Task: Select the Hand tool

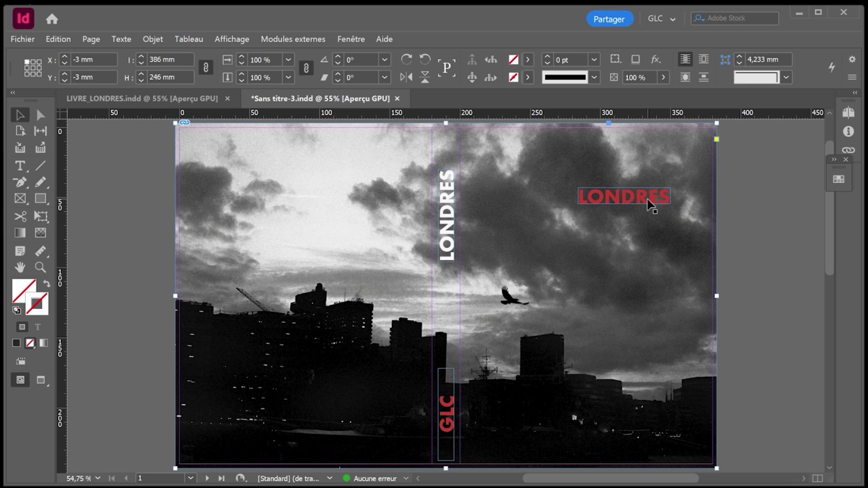Action: (20, 267)
